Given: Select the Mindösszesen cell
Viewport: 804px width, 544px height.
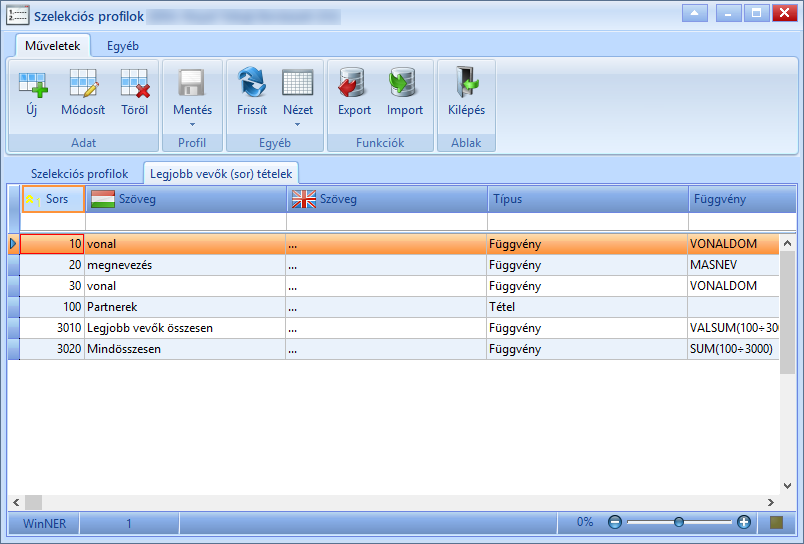Looking at the screenshot, I should pyautogui.click(x=185, y=349).
